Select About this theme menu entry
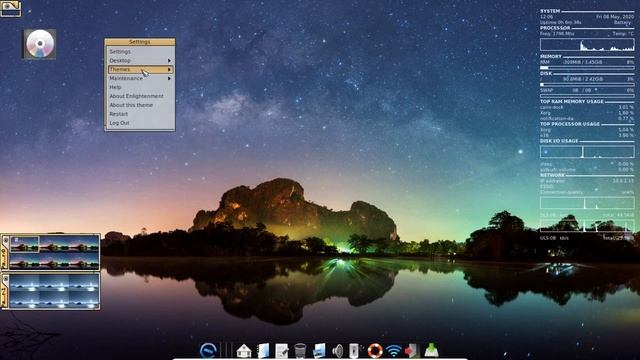 131,105
